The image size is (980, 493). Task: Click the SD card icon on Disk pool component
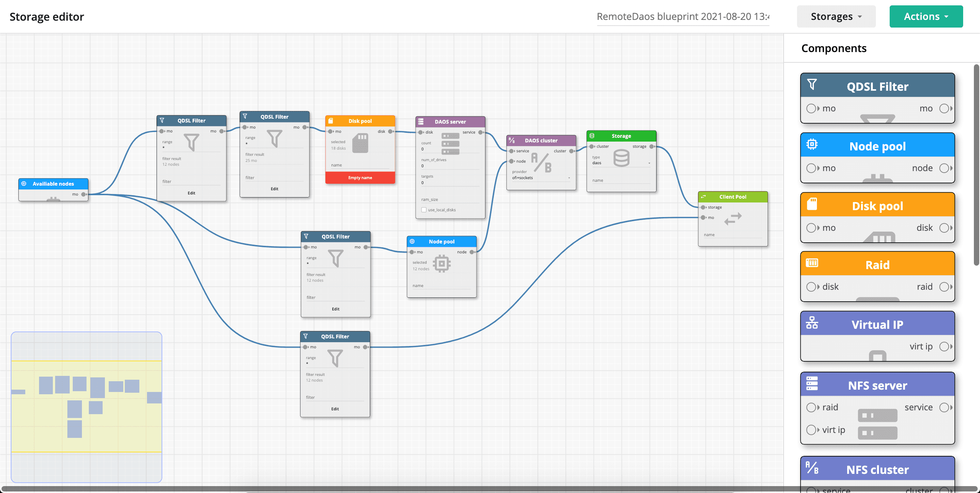coord(812,204)
